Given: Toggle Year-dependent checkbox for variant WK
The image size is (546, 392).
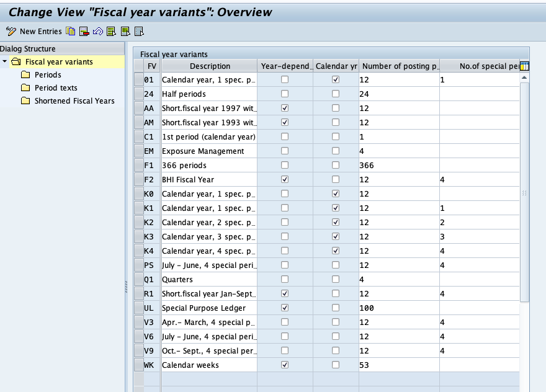Looking at the screenshot, I should point(285,365).
